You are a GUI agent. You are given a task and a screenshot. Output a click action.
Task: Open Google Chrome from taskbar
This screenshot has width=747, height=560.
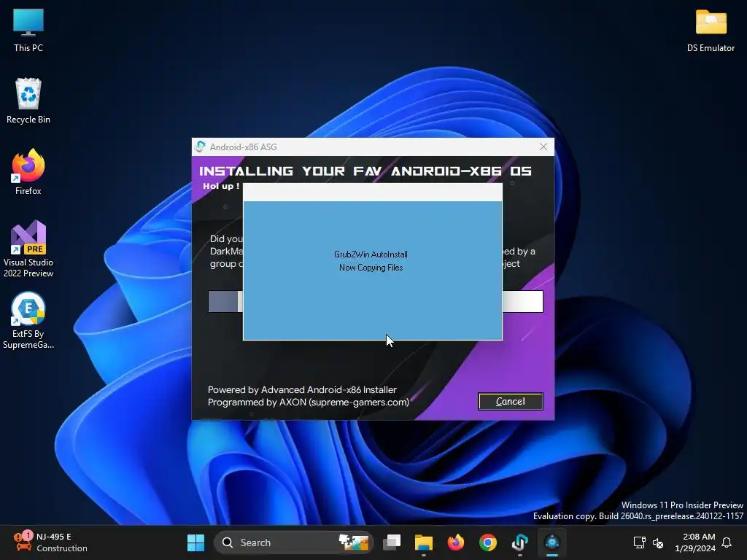pyautogui.click(x=488, y=542)
